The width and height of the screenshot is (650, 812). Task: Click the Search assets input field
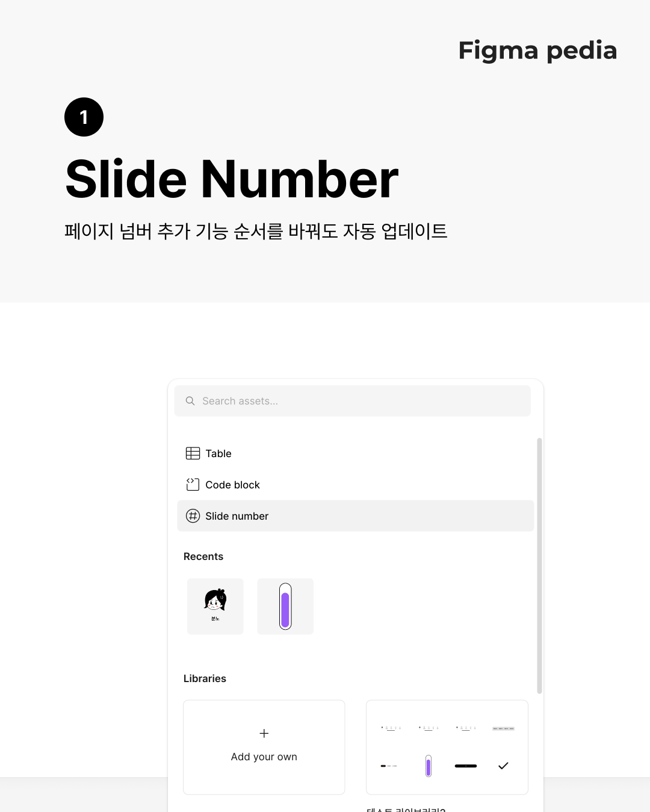[x=352, y=401]
